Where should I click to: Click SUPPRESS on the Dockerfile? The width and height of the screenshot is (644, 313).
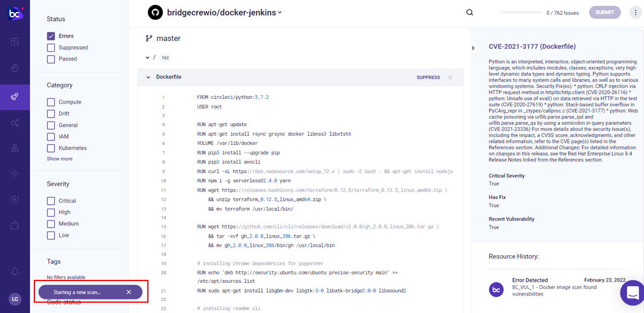[x=428, y=78]
